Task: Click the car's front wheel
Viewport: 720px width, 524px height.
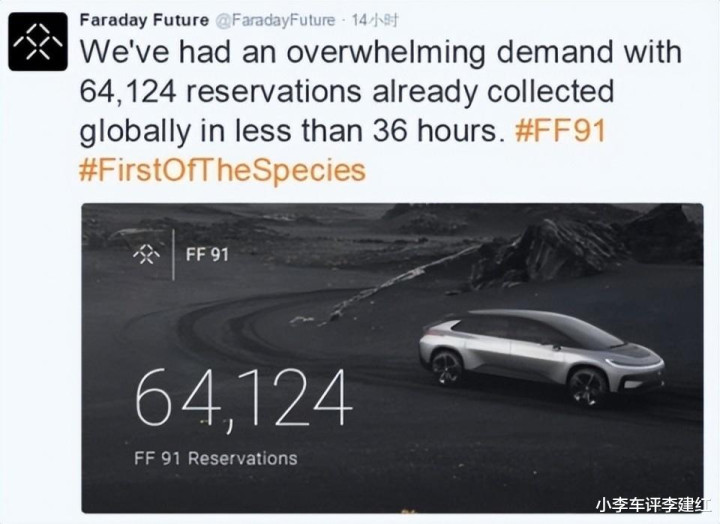Action: click(588, 387)
